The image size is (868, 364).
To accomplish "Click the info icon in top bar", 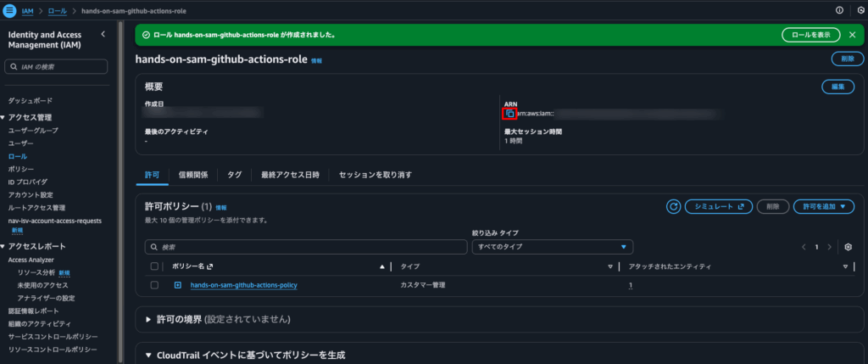I will 839,10.
